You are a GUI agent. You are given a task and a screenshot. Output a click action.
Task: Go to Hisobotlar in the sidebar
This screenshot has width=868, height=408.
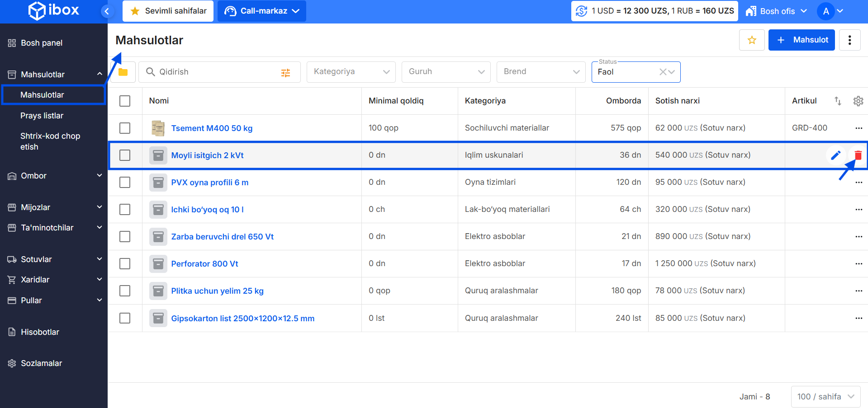pos(40,332)
